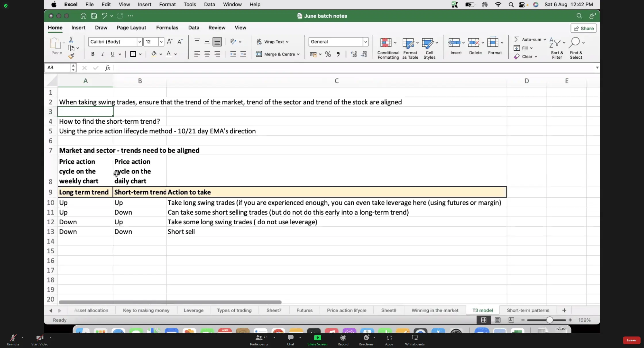Click the Increase Indent icon
This screenshot has width=644, height=348.
pos(243,54)
